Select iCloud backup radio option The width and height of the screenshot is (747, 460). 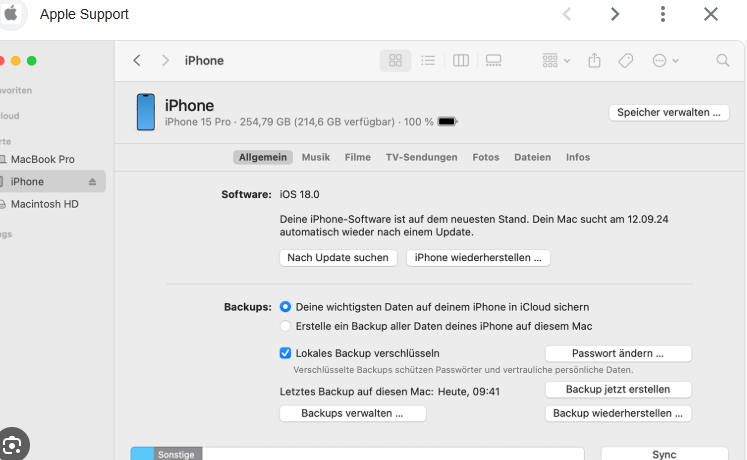pos(286,307)
